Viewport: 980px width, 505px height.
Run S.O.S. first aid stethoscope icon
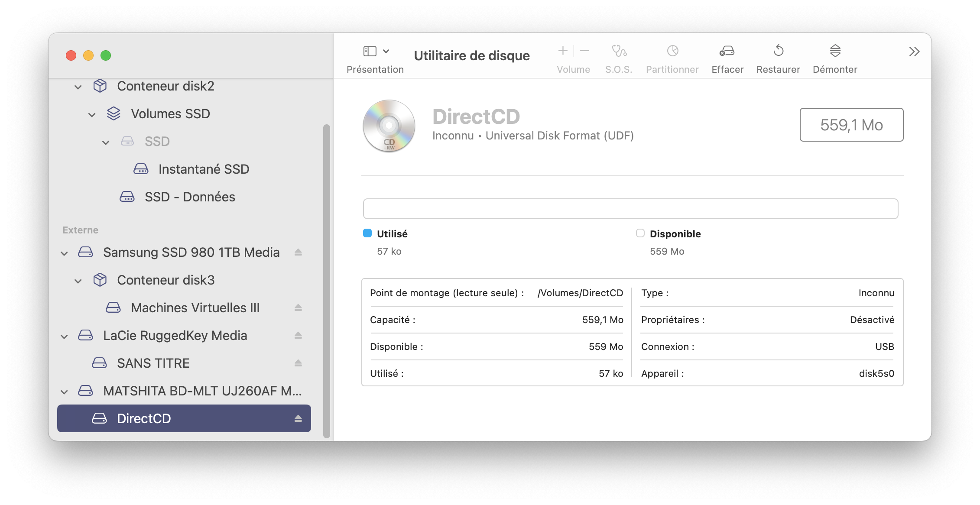(x=619, y=51)
